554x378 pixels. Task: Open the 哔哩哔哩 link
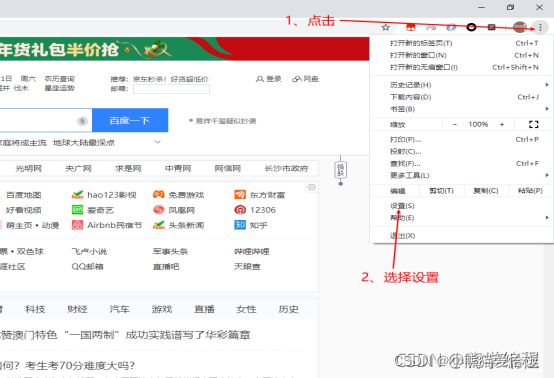(252, 252)
